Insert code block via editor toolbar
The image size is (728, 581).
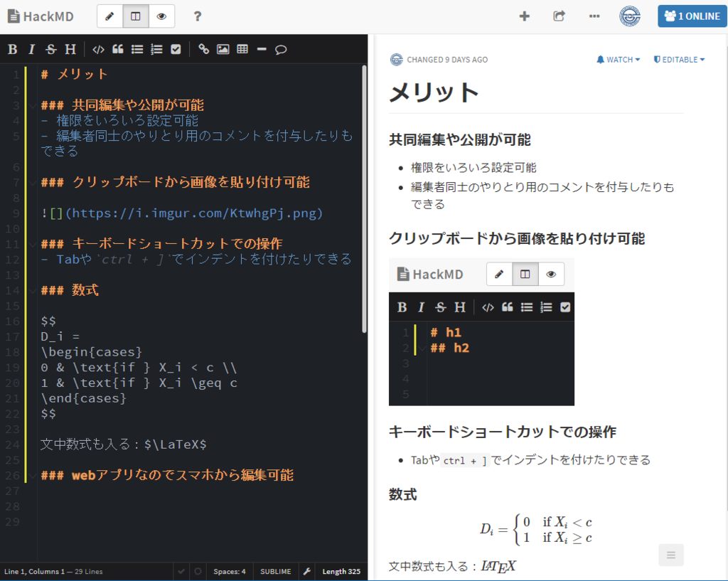tap(98, 49)
